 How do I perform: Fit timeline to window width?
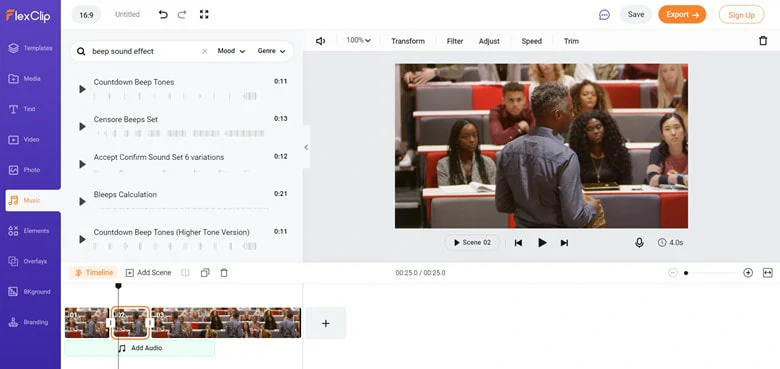point(768,273)
